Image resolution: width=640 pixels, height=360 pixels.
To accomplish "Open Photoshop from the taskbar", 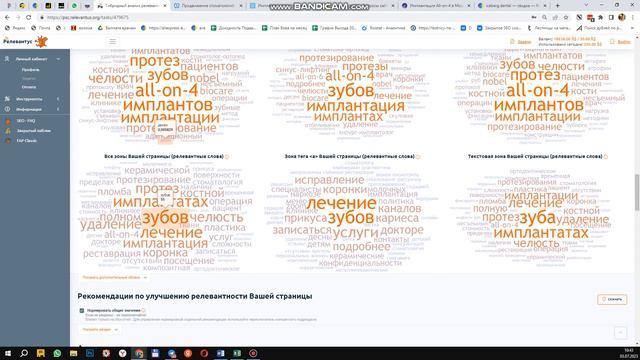I will (x=90, y=353).
